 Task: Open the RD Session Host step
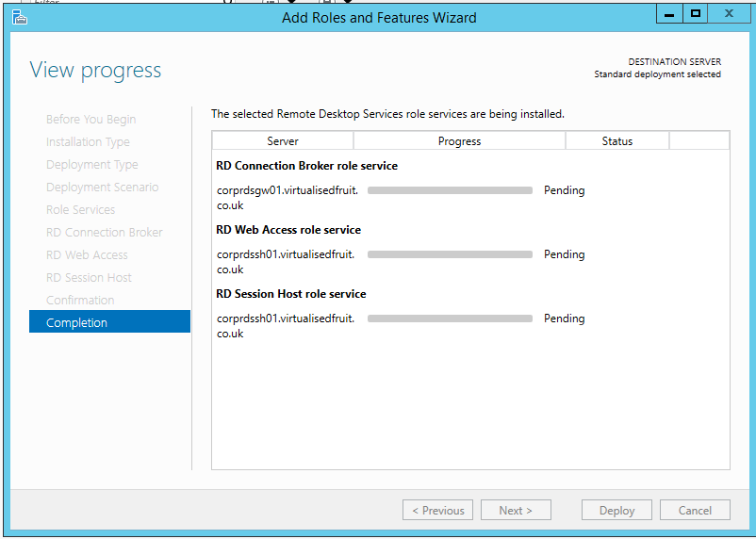coord(89,277)
